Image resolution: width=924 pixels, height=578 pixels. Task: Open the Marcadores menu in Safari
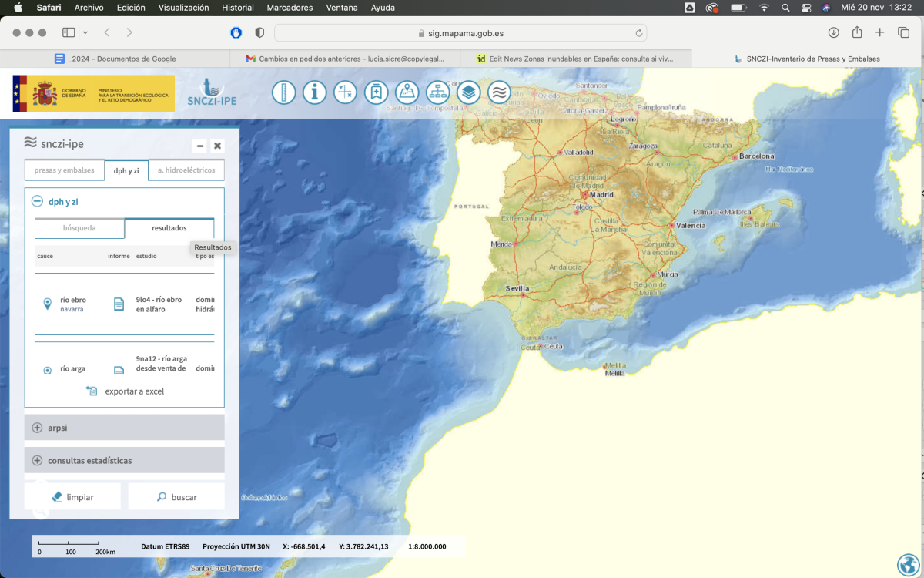coord(290,8)
